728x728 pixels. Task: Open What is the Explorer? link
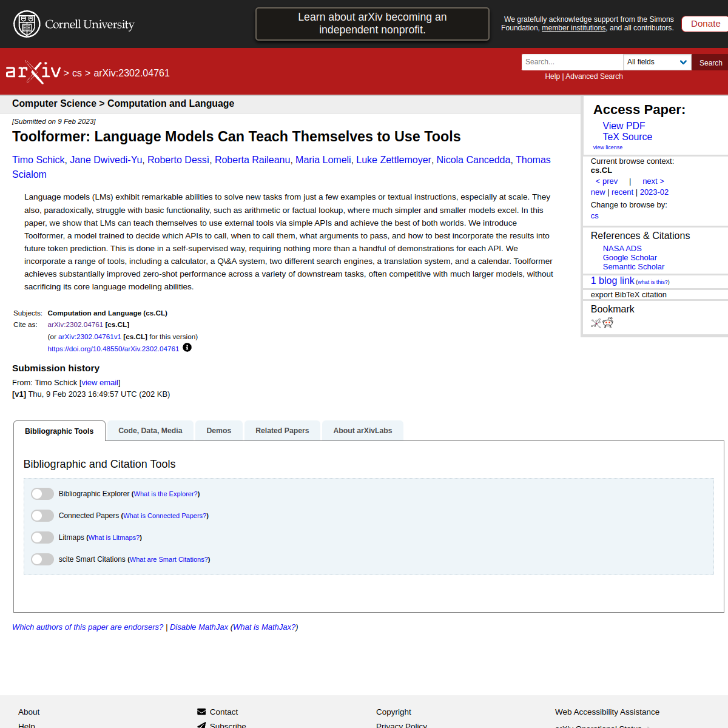pyautogui.click(x=166, y=494)
